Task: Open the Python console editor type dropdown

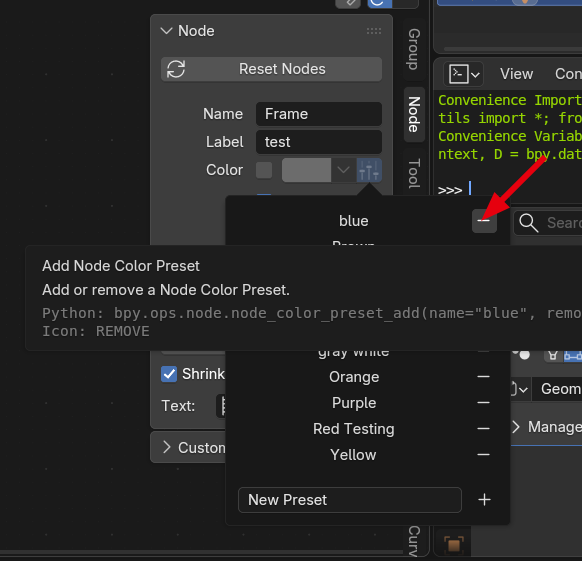Action: [463, 74]
